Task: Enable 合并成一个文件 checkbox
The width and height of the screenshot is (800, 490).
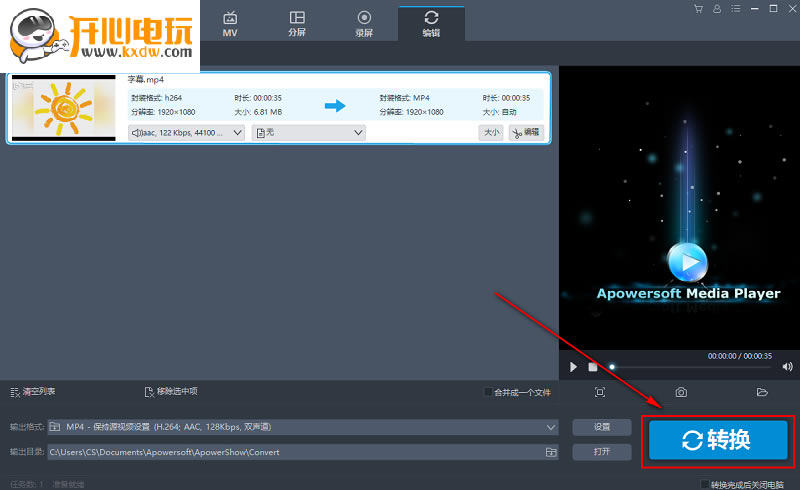Action: pos(488,392)
